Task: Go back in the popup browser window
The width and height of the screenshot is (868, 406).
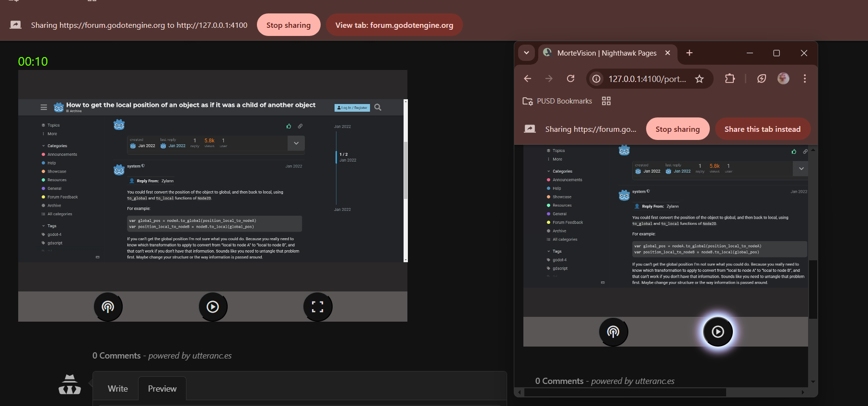Action: pyautogui.click(x=528, y=79)
